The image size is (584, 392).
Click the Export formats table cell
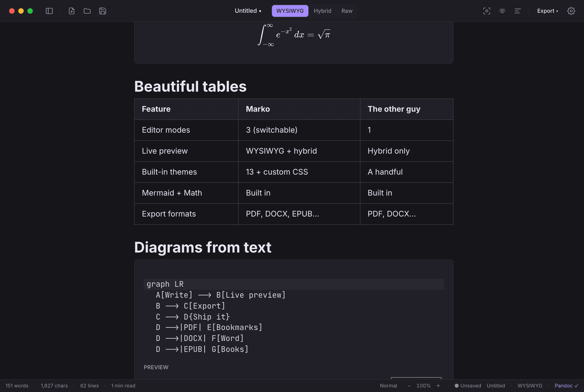(x=186, y=214)
